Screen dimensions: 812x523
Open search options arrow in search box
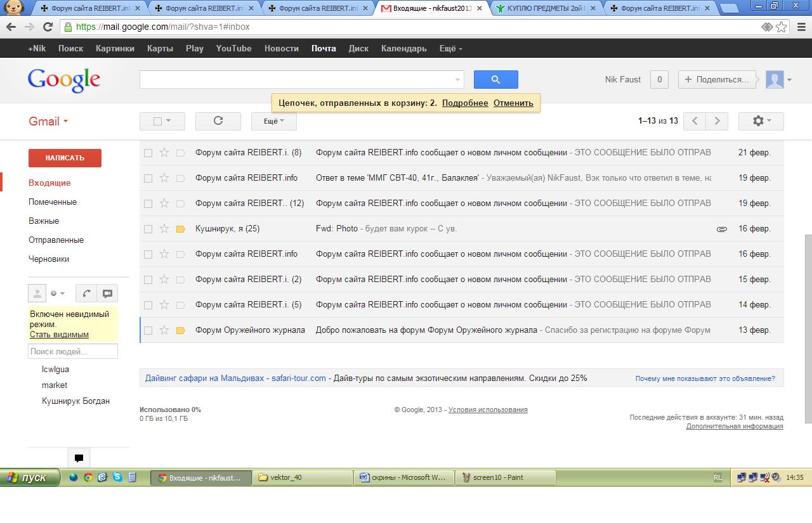[x=457, y=80]
